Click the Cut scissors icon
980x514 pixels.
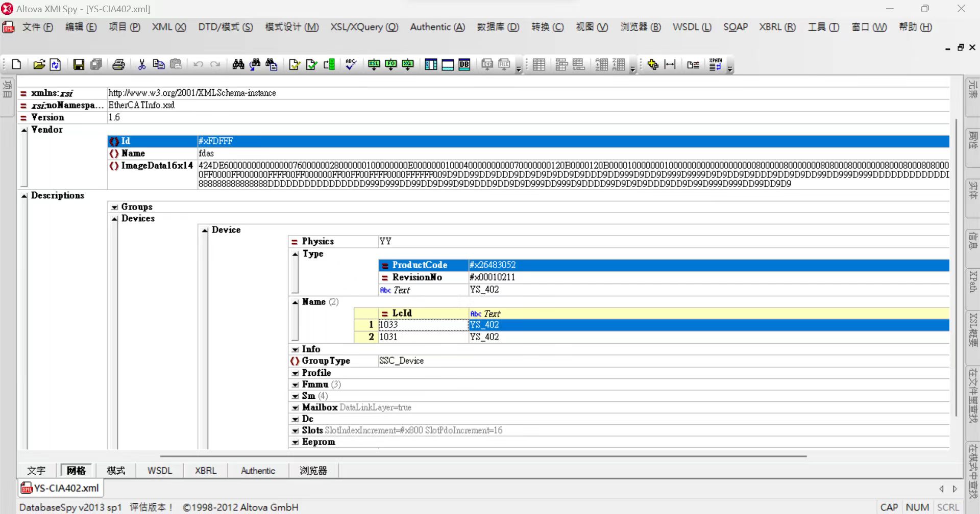pyautogui.click(x=142, y=65)
